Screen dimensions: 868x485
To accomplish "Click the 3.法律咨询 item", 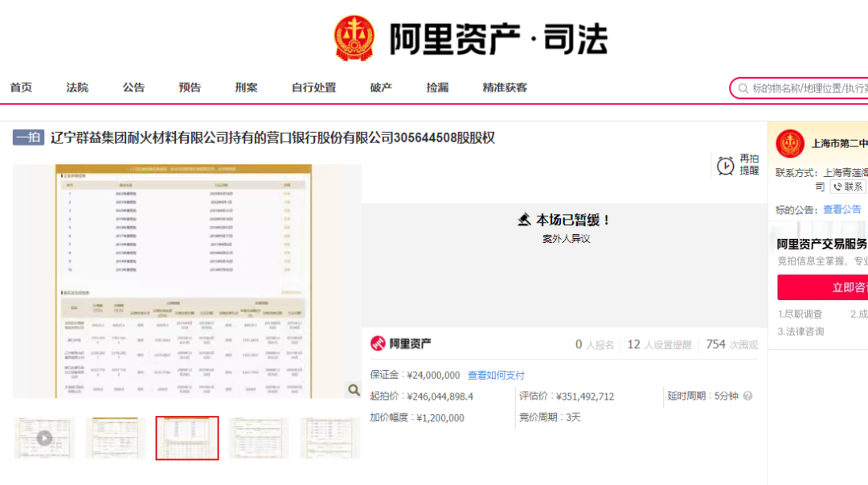I will (800, 331).
